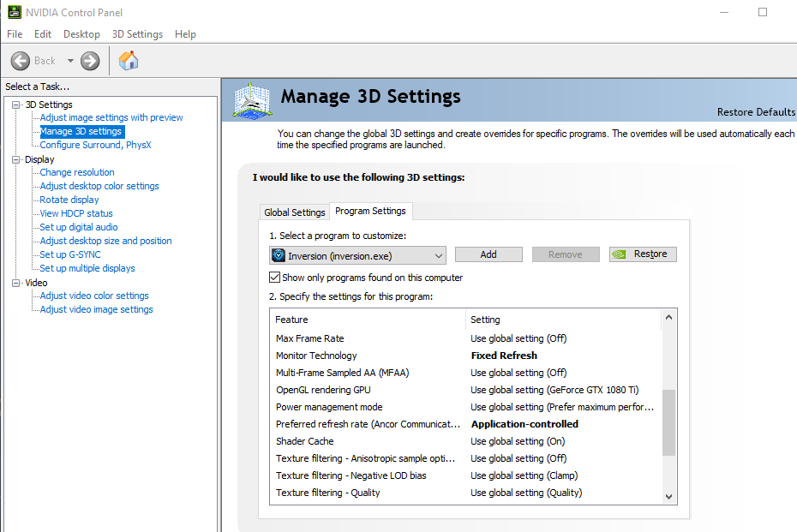This screenshot has height=532, width=797.
Task: Open the 3D Settings menu
Action: (137, 34)
